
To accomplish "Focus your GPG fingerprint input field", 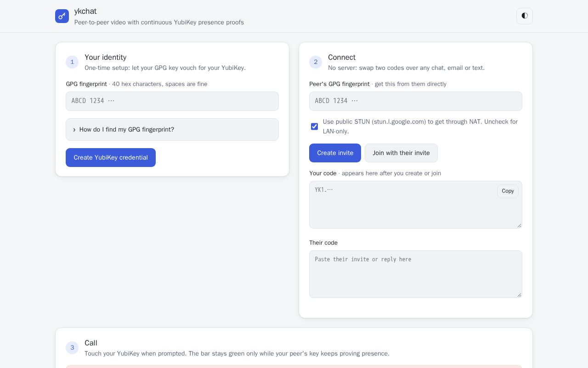I will [x=172, y=101].
